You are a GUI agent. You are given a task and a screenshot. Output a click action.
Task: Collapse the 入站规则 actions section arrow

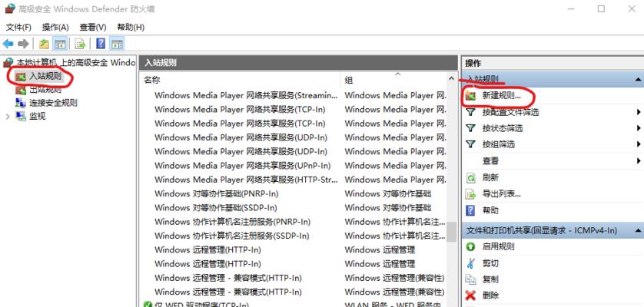[x=637, y=79]
